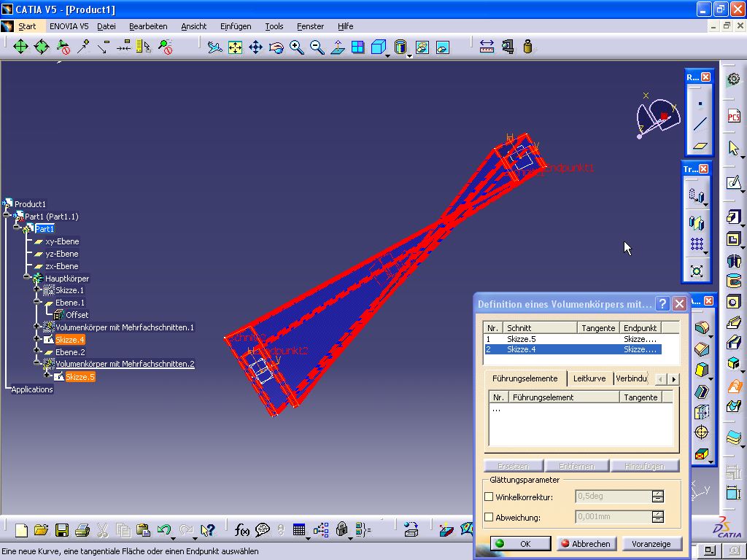Image resolution: width=747 pixels, height=560 pixels.
Task: Open the Fenster menu
Action: coord(310,26)
